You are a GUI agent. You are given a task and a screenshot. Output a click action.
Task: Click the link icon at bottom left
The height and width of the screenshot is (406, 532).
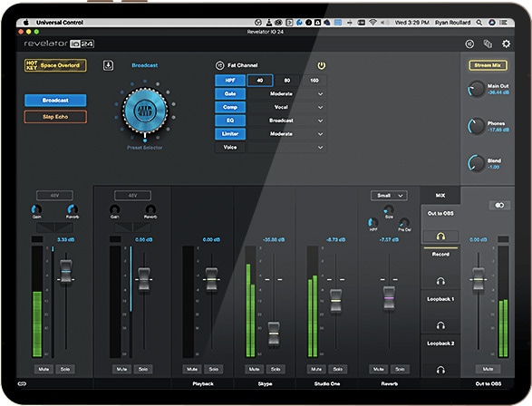(x=22, y=383)
